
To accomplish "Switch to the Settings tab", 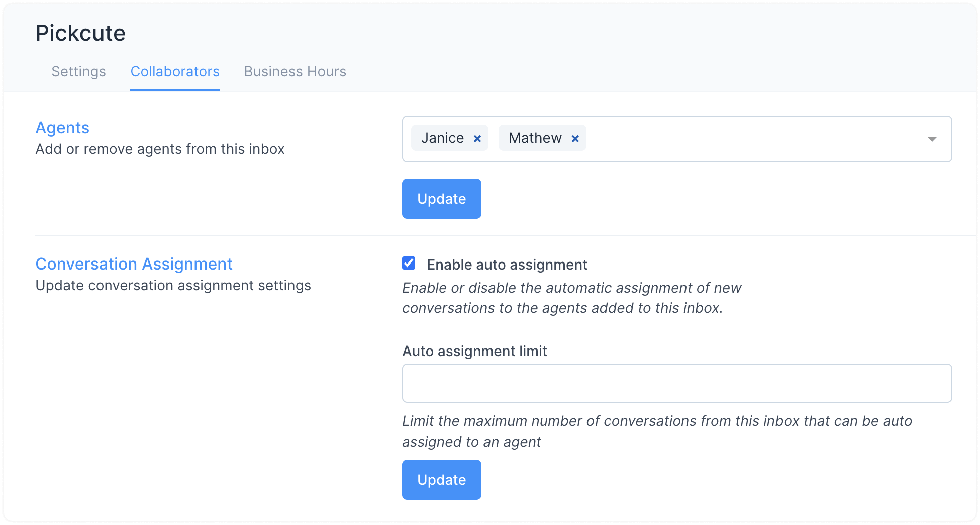I will tap(78, 72).
